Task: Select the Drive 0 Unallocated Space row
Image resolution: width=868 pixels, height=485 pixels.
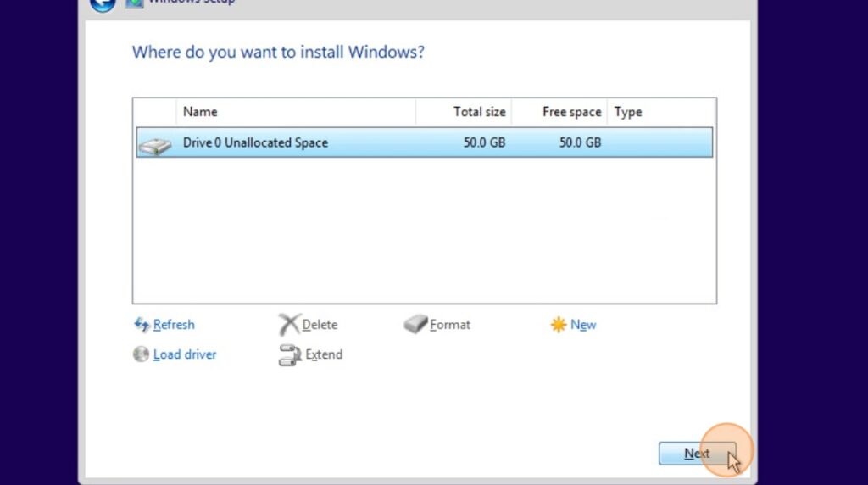Action: coord(425,142)
